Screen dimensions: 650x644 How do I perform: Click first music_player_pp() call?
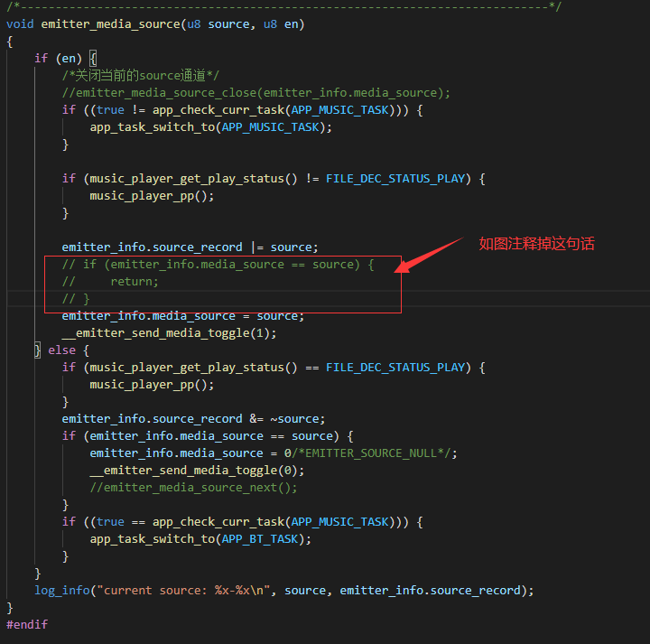coord(153,196)
